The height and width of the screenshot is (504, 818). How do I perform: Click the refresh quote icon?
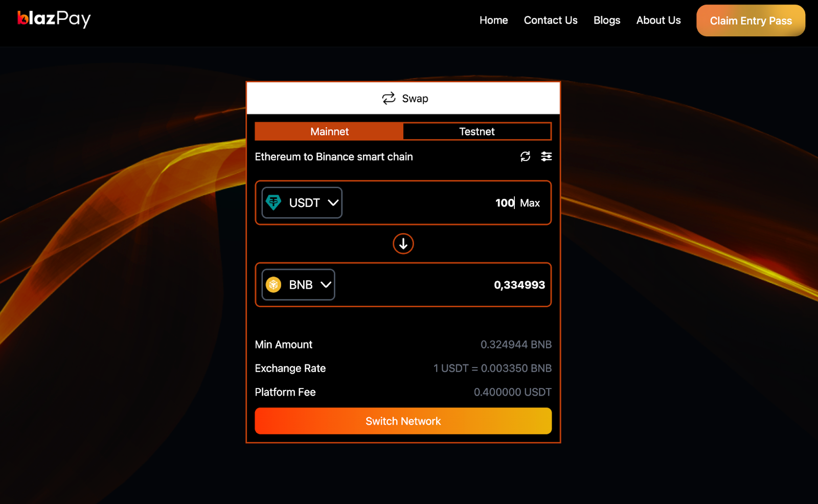coord(525,156)
